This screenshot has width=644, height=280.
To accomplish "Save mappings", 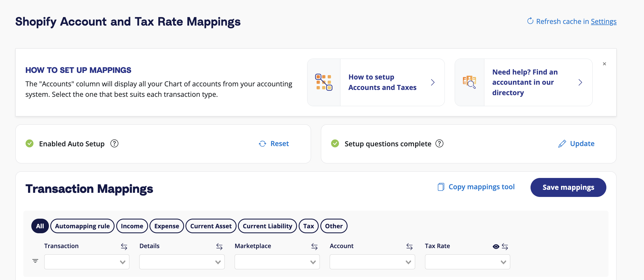I will (x=568, y=187).
